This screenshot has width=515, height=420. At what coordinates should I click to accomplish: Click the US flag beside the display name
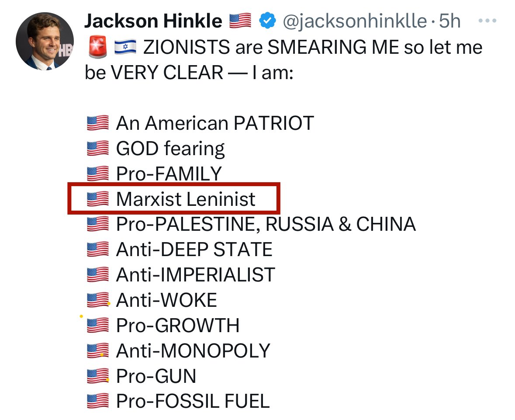click(240, 21)
